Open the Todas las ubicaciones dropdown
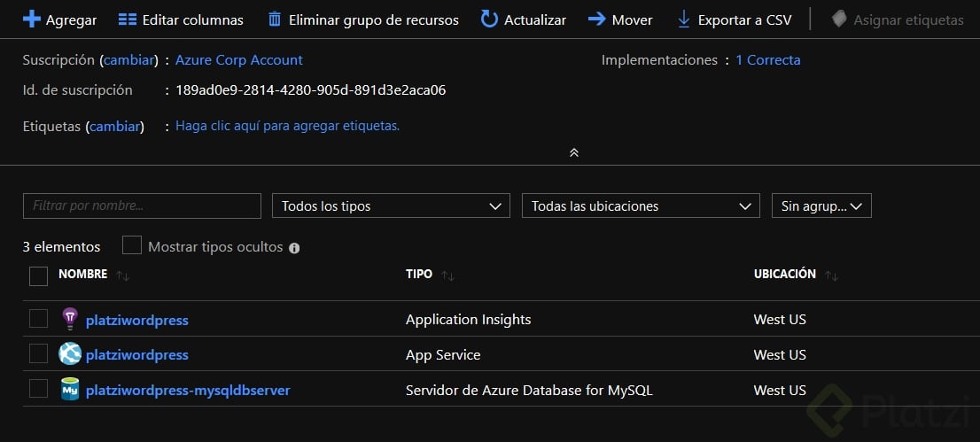This screenshot has height=442, width=980. (641, 205)
